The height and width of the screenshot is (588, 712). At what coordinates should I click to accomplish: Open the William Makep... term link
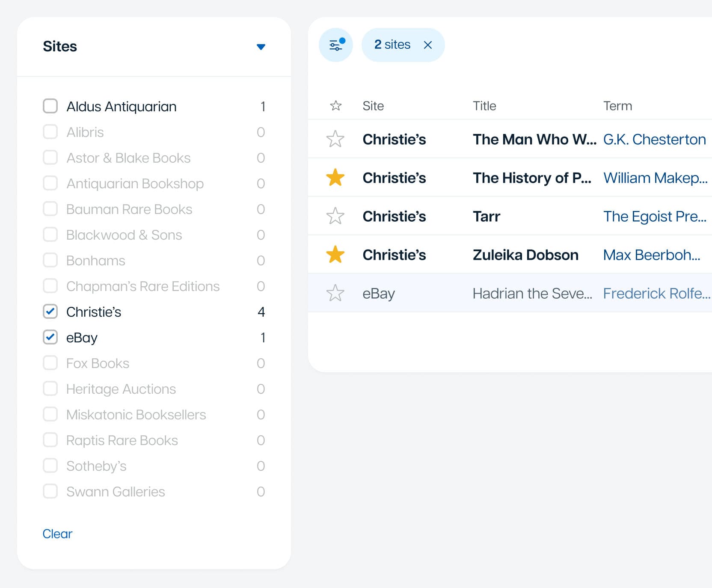655,178
